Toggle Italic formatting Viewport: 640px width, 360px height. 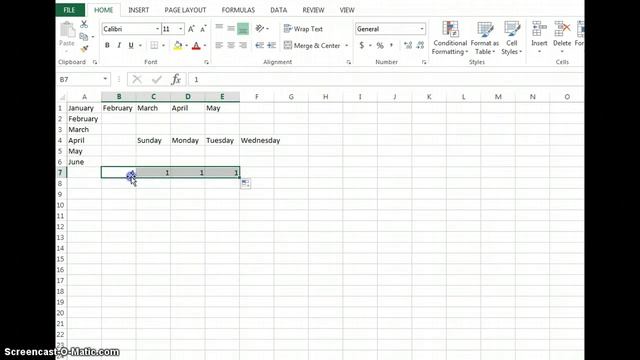(119, 45)
